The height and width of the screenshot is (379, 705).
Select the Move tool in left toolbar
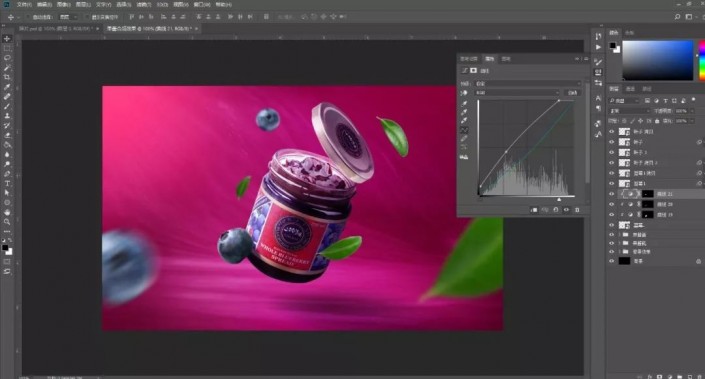point(7,39)
